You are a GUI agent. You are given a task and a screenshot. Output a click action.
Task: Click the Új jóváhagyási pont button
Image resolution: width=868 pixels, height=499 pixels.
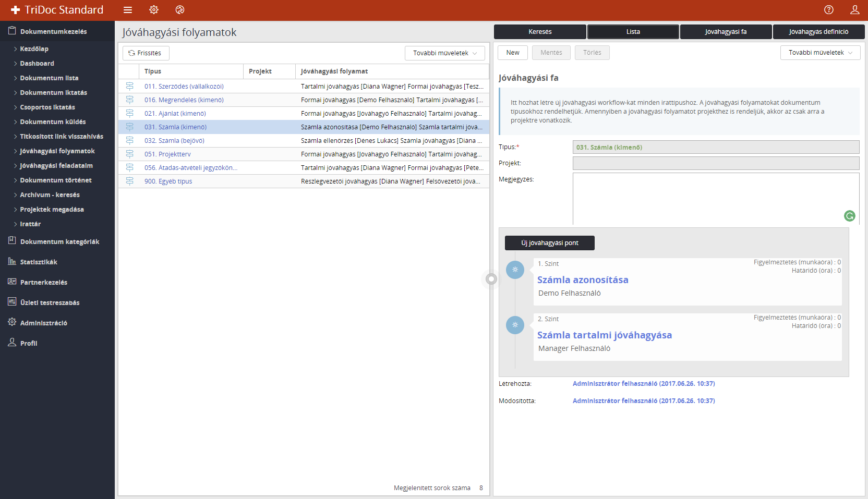click(550, 243)
